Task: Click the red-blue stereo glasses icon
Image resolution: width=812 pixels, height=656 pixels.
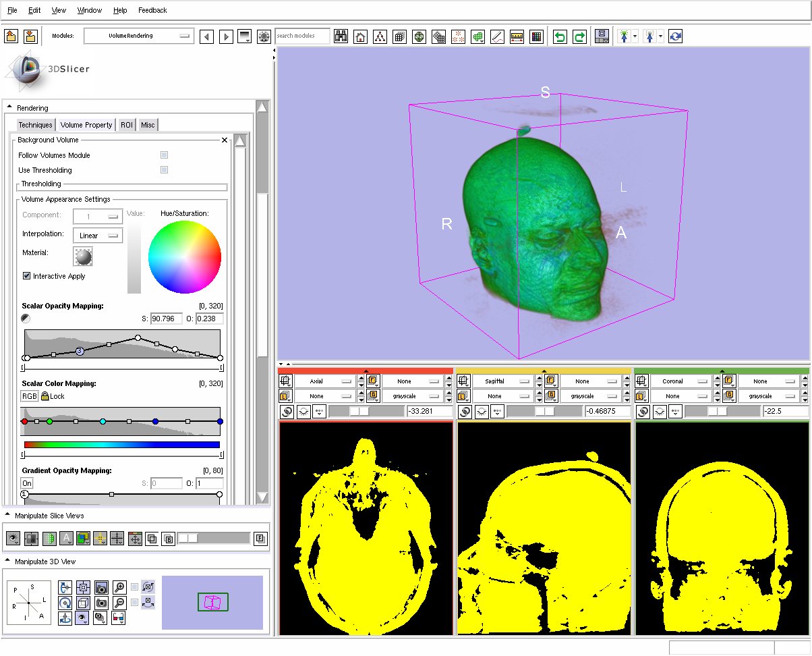Action: point(119,617)
